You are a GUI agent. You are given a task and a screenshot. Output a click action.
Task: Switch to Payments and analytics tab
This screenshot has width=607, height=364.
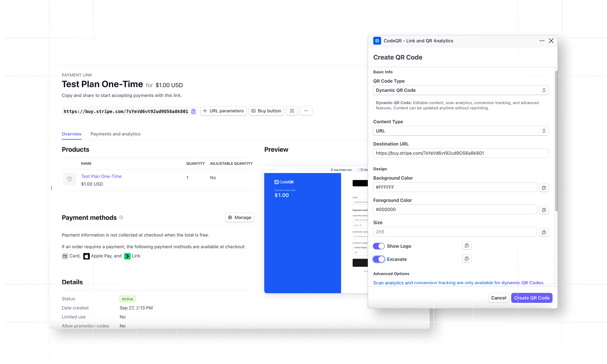[116, 134]
